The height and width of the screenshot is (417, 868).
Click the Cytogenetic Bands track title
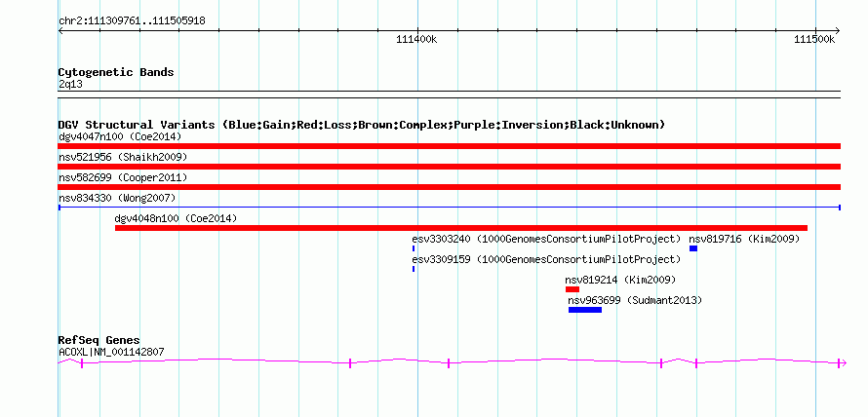pyautogui.click(x=116, y=72)
